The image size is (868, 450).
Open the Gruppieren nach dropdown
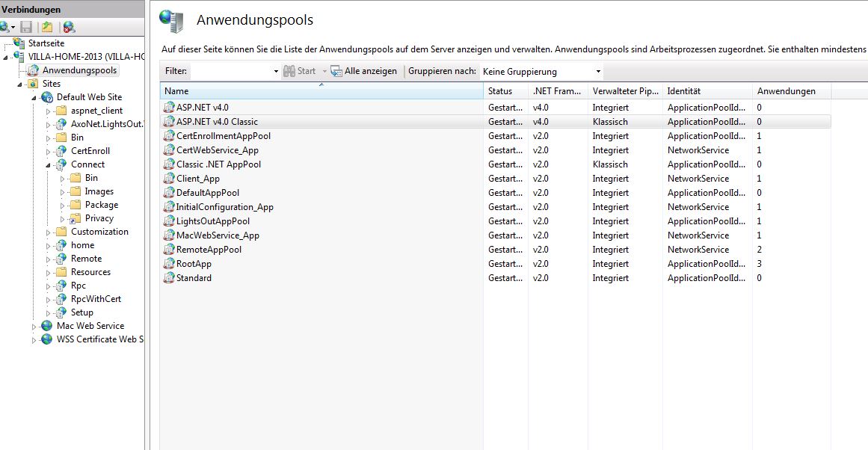click(598, 72)
